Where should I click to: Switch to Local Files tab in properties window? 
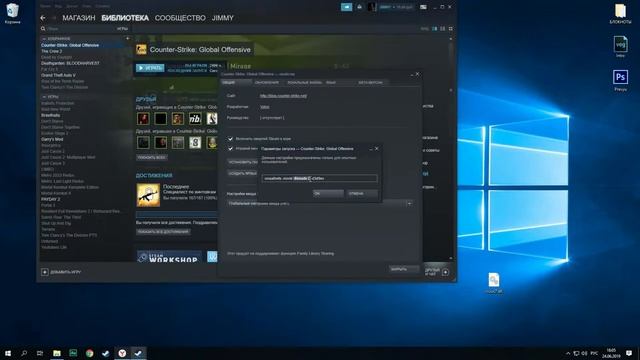(304, 82)
